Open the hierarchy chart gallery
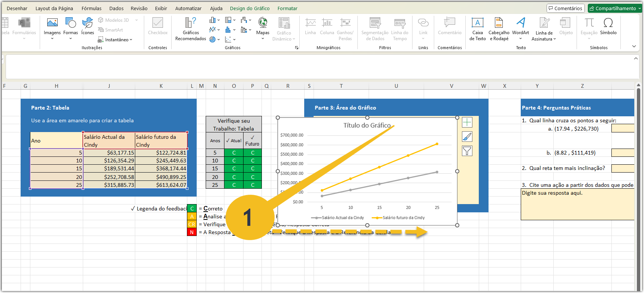 pyautogui.click(x=230, y=20)
